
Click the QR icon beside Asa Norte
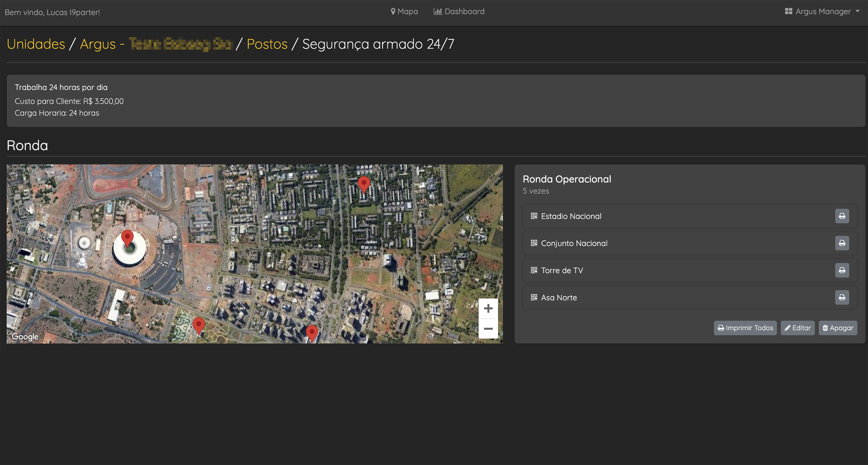(x=534, y=298)
